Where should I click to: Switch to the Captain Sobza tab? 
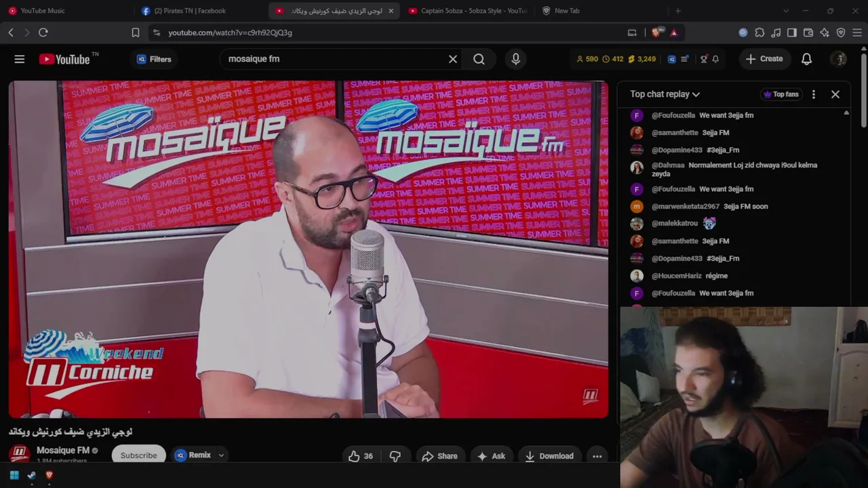pos(469,11)
